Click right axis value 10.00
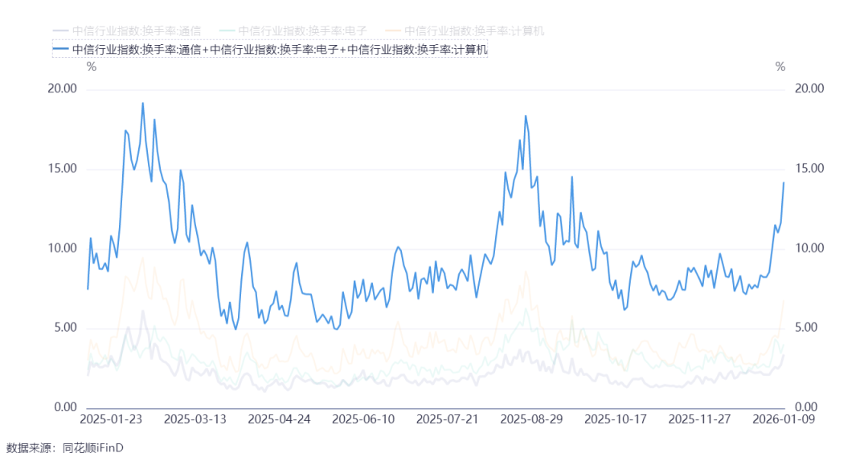Screen dimensions: 868x453 coord(809,248)
